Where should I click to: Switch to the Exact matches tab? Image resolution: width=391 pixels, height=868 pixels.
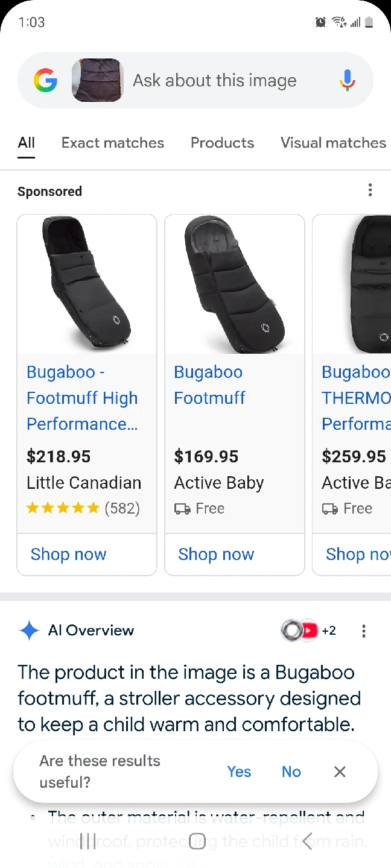[113, 143]
